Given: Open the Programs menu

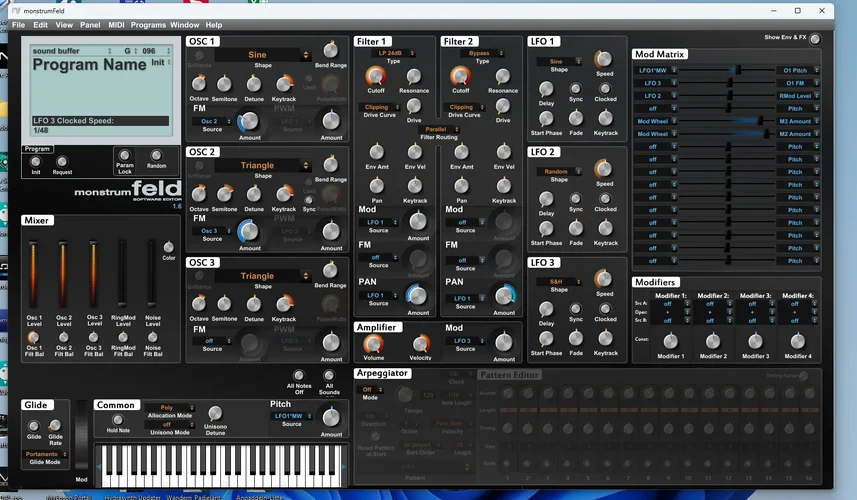Looking at the screenshot, I should [x=148, y=24].
